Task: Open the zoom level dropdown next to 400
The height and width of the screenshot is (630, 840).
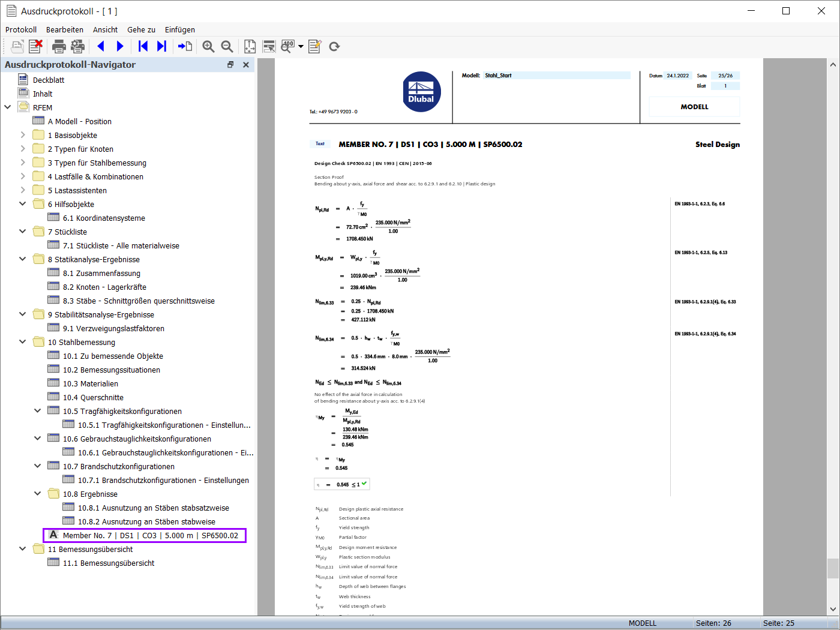Action: [x=301, y=46]
